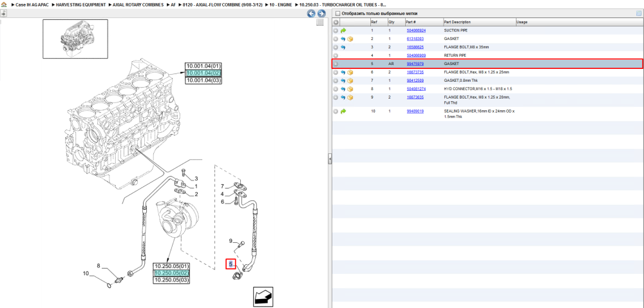Click the blue arrow icon in the ref 6 FLANGE BOLT row

coord(343,72)
